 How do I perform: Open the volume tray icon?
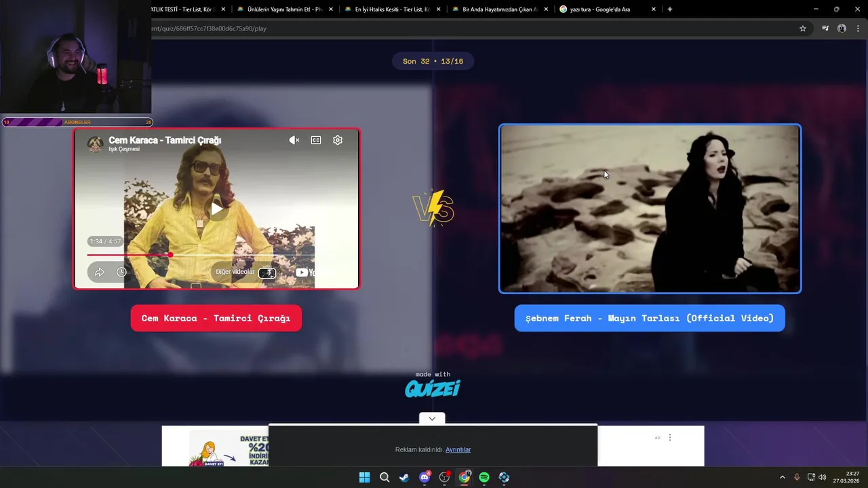coord(823,477)
